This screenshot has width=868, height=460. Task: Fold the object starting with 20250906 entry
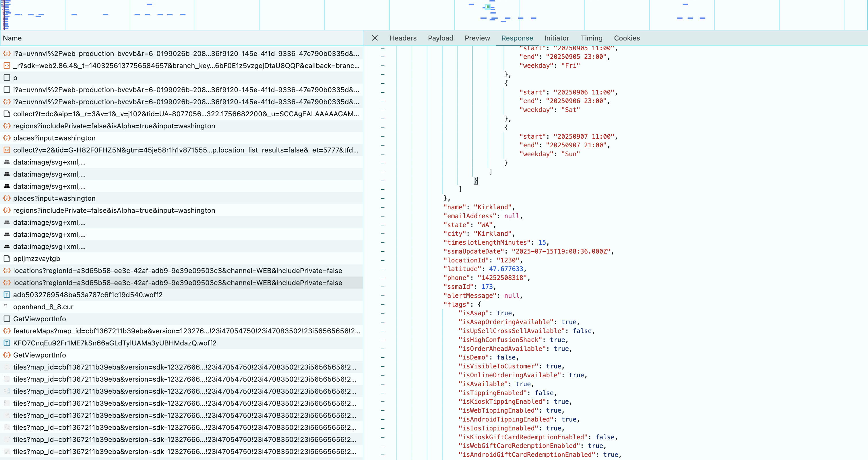(x=383, y=83)
